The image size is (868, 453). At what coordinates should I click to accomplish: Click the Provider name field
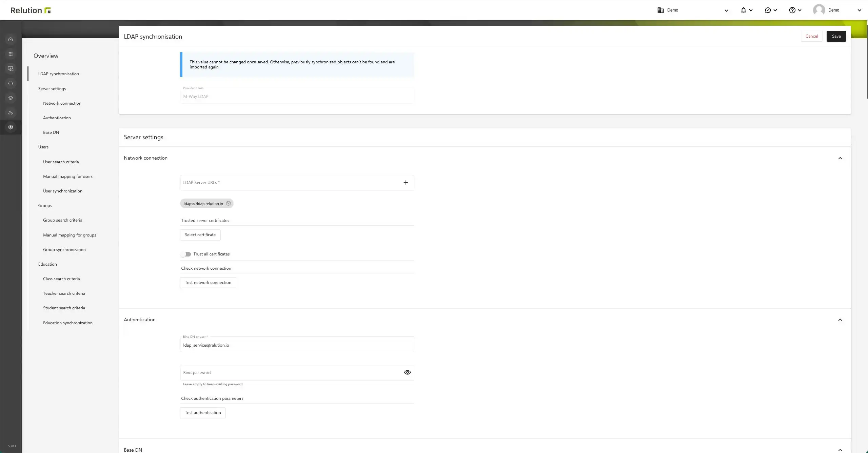pos(297,96)
